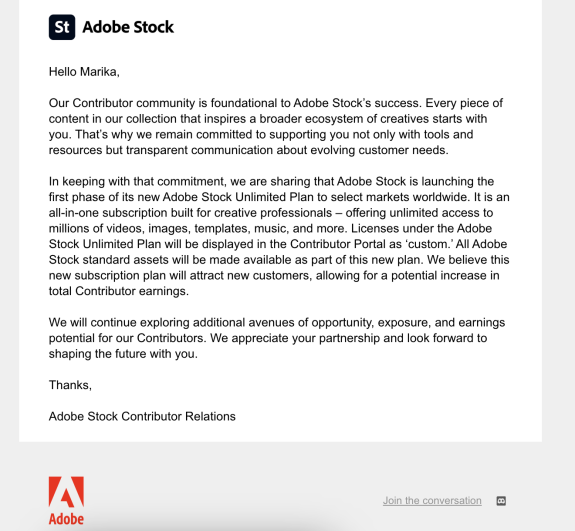Click the Hello Marika greeting line

coord(84,72)
